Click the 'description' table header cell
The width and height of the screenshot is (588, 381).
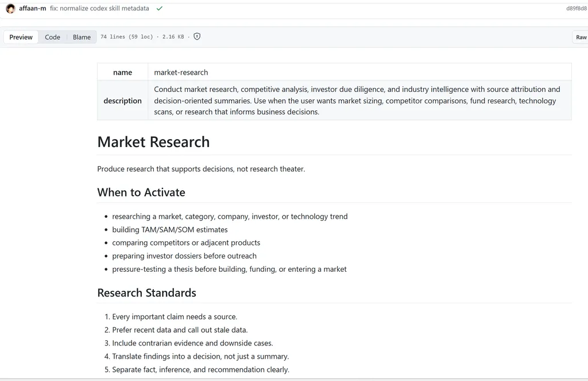(x=123, y=100)
